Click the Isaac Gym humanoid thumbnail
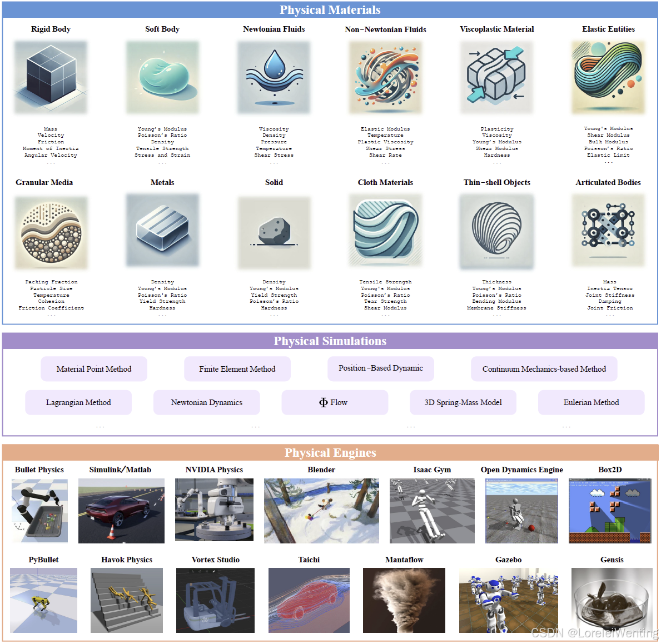This screenshot has width=661, height=644. point(432,511)
